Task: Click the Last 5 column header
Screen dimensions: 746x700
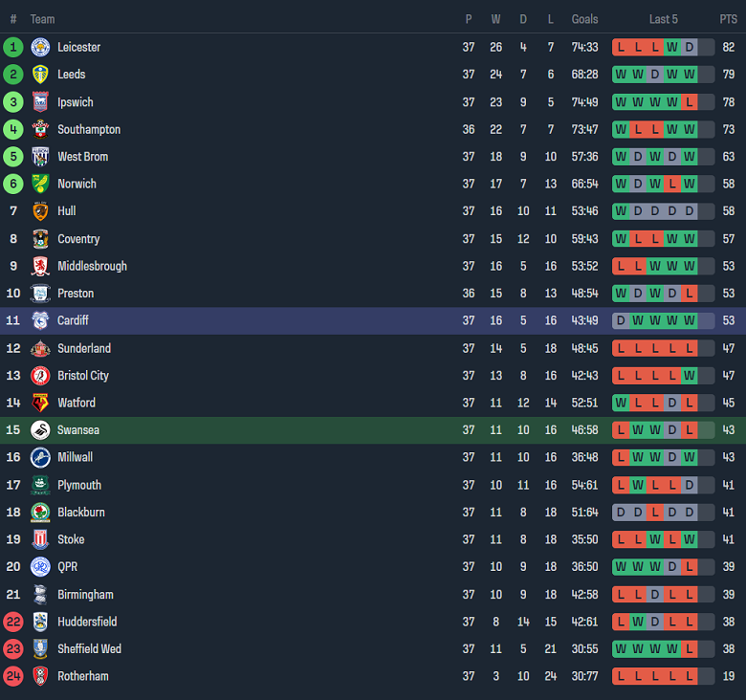Action: click(663, 19)
